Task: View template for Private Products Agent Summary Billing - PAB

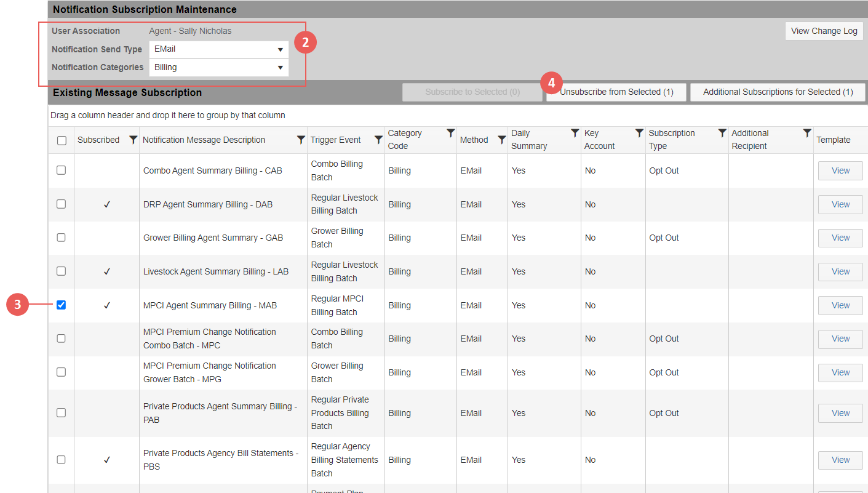Action: (x=840, y=413)
